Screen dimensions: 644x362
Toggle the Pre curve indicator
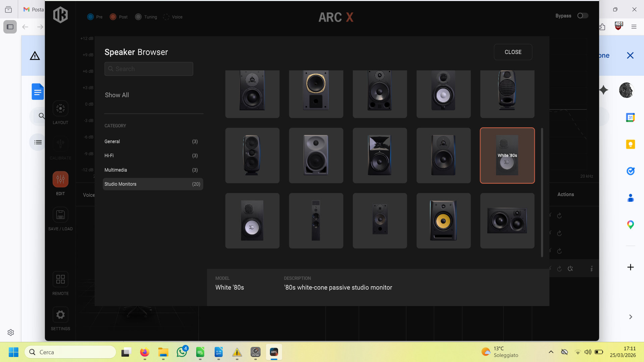point(91,17)
